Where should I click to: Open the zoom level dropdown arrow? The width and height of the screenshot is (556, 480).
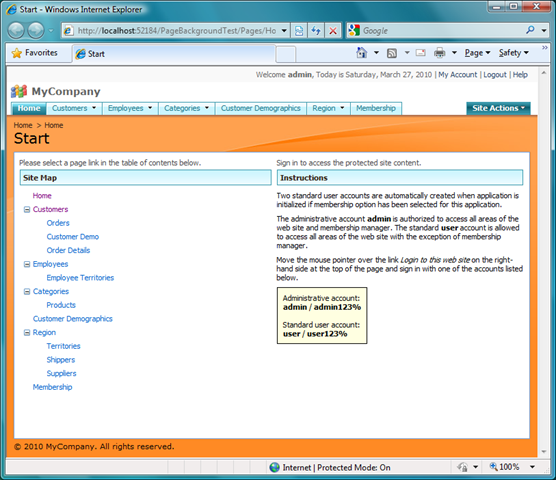click(532, 467)
